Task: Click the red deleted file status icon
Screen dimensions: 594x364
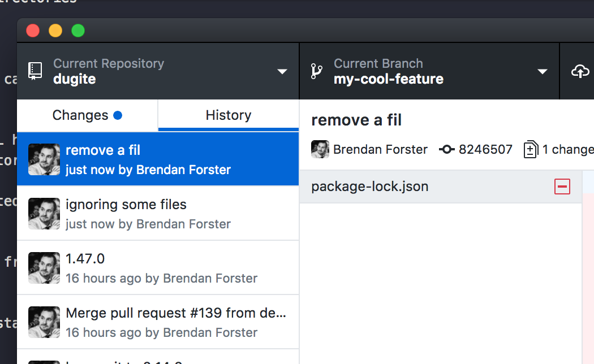Action: tap(562, 187)
